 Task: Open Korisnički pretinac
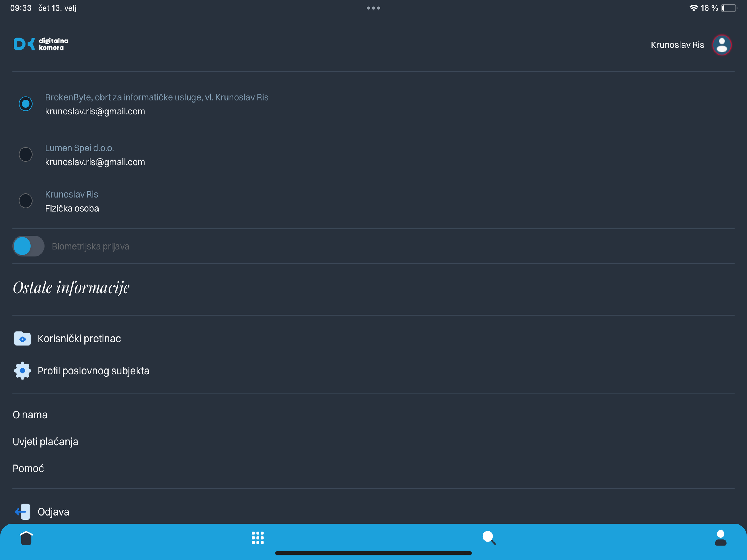pyautogui.click(x=79, y=339)
